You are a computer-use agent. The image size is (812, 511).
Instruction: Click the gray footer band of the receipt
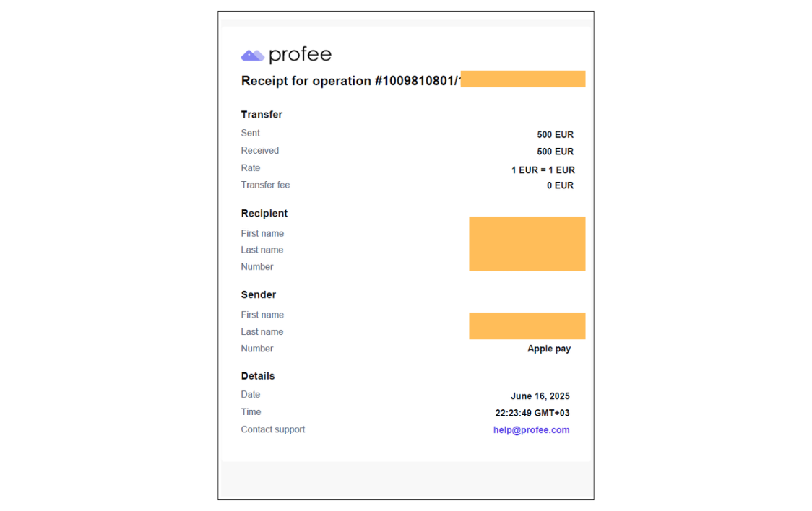point(406,479)
